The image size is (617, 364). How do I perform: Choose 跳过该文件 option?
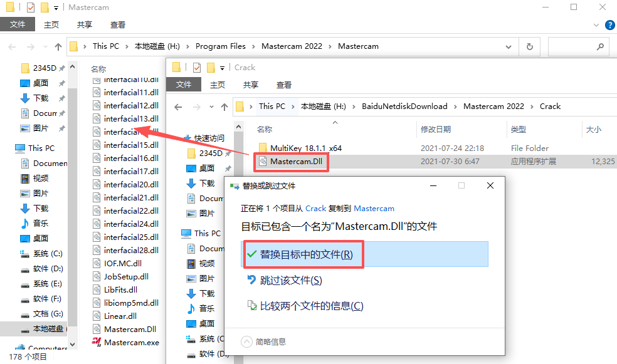tap(290, 280)
